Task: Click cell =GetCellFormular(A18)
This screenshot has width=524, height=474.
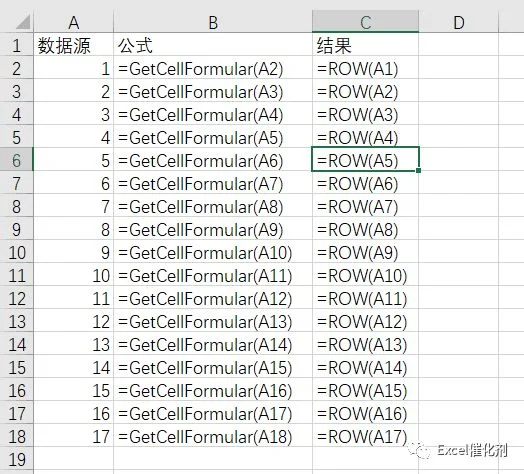Action: [213, 436]
